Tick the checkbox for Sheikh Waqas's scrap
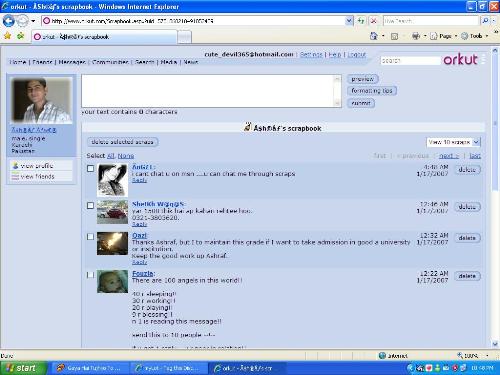This screenshot has height=375, width=500. click(90, 205)
